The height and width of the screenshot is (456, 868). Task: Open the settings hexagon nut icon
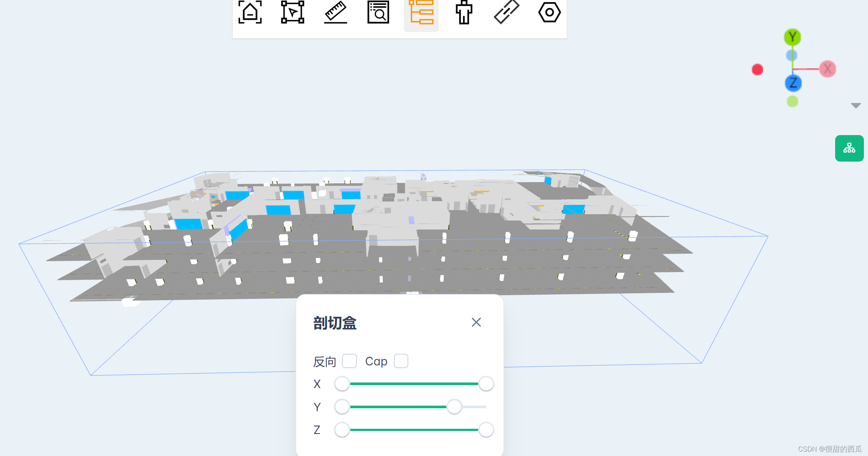(x=549, y=13)
